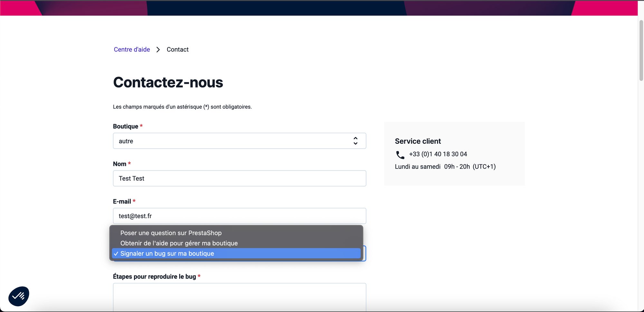Image resolution: width=644 pixels, height=312 pixels.
Task: Click the Lundi au samedi opening hours text
Action: click(445, 167)
